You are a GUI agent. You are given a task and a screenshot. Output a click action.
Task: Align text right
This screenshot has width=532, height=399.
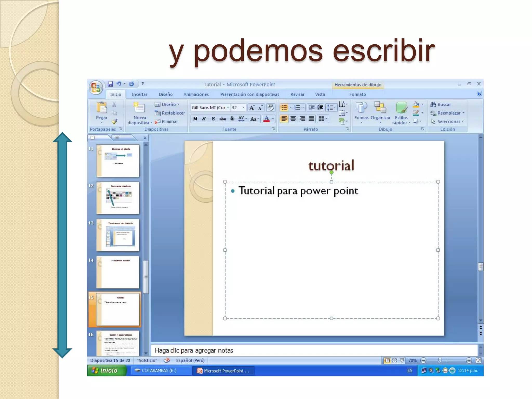pos(302,119)
